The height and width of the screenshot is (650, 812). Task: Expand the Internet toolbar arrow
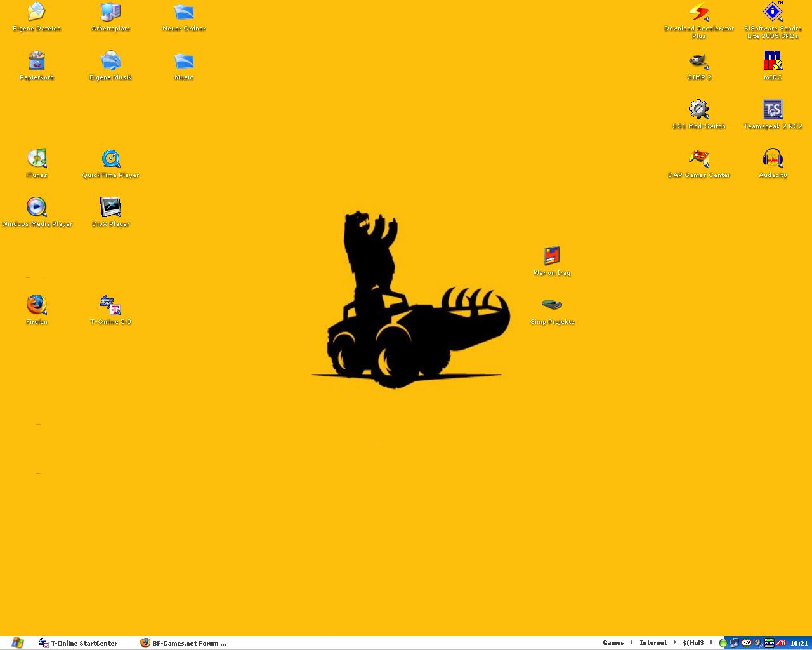click(675, 642)
